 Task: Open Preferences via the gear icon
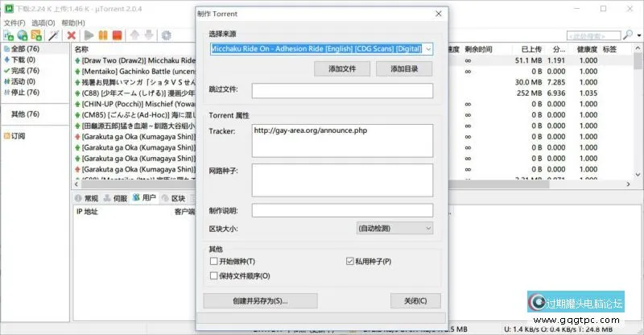(167, 35)
